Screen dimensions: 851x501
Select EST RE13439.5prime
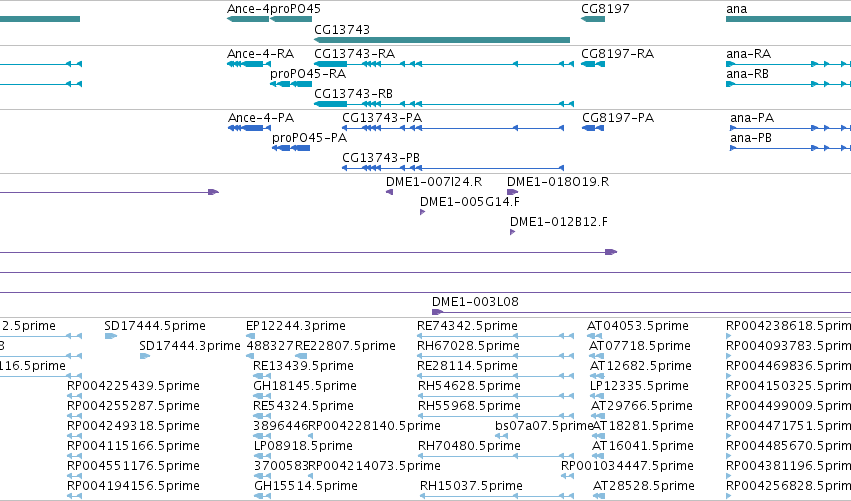pyautogui.click(x=262, y=377)
